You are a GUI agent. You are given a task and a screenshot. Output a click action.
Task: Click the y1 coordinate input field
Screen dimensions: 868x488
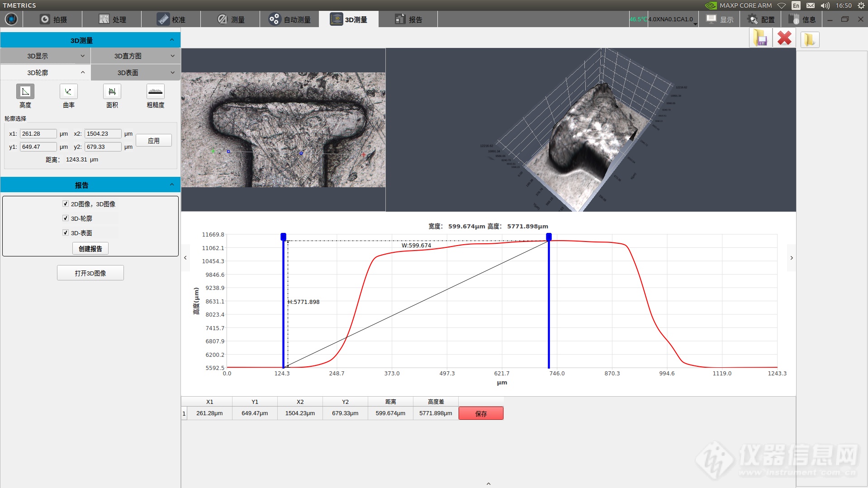(38, 147)
